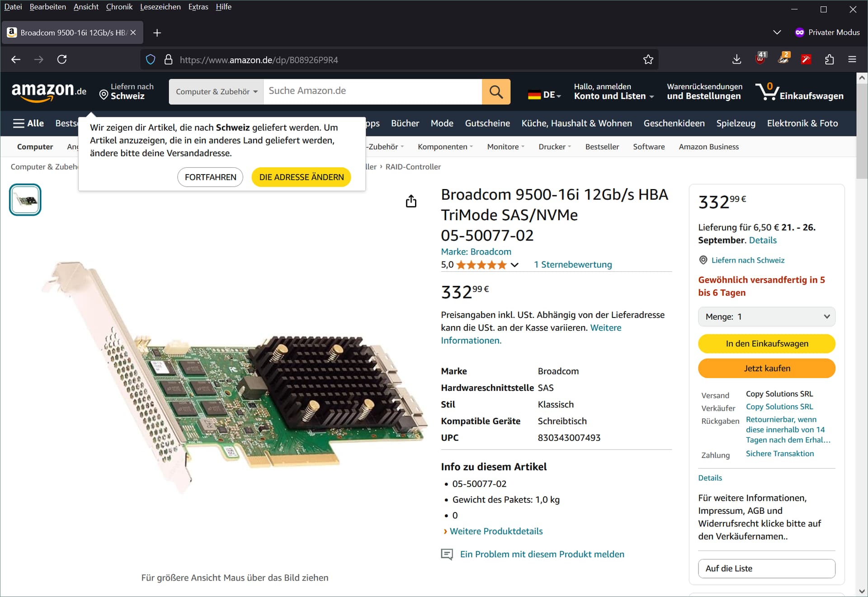This screenshot has height=597, width=868.
Task: Open the Firefox extensions puzzle icon
Action: click(x=829, y=60)
